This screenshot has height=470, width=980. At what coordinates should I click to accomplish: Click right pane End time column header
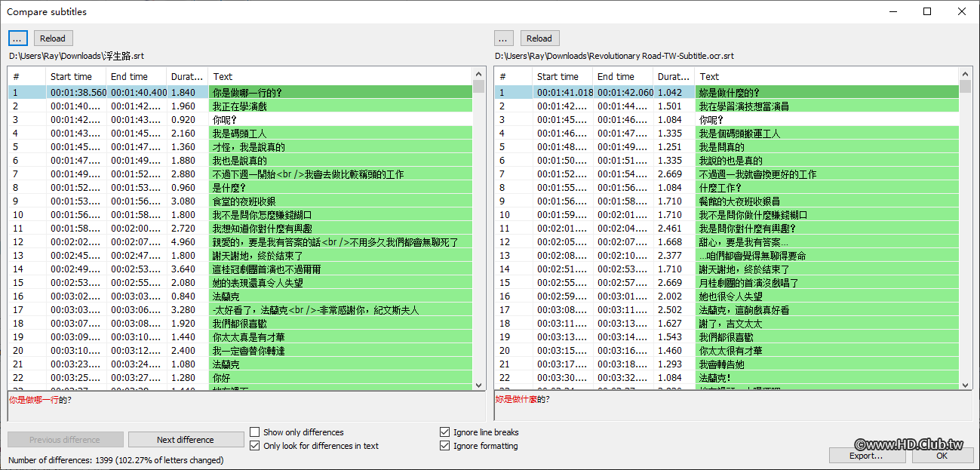pos(622,76)
